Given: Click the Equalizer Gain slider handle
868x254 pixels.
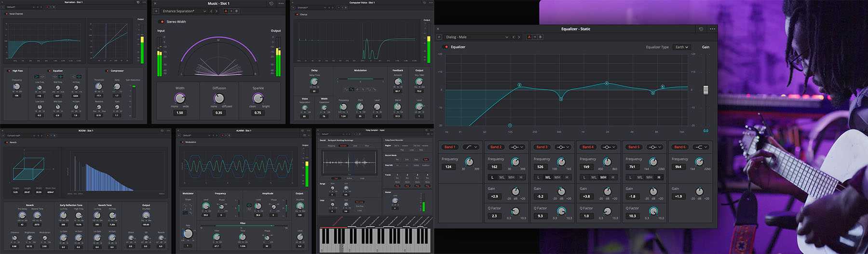Looking at the screenshot, I should 705,90.
